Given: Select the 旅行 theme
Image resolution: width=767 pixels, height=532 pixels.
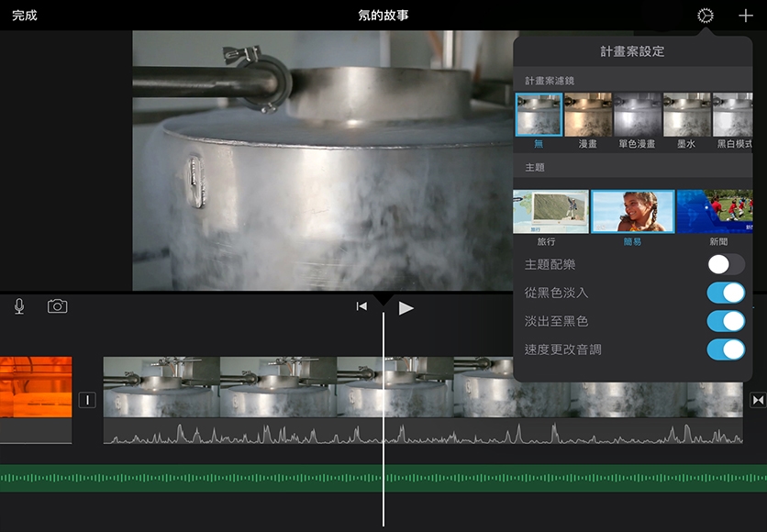Looking at the screenshot, I should click(550, 212).
